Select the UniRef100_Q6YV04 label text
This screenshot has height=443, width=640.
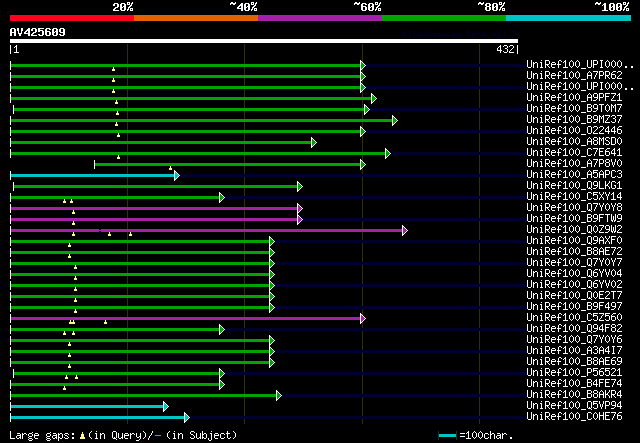point(574,274)
